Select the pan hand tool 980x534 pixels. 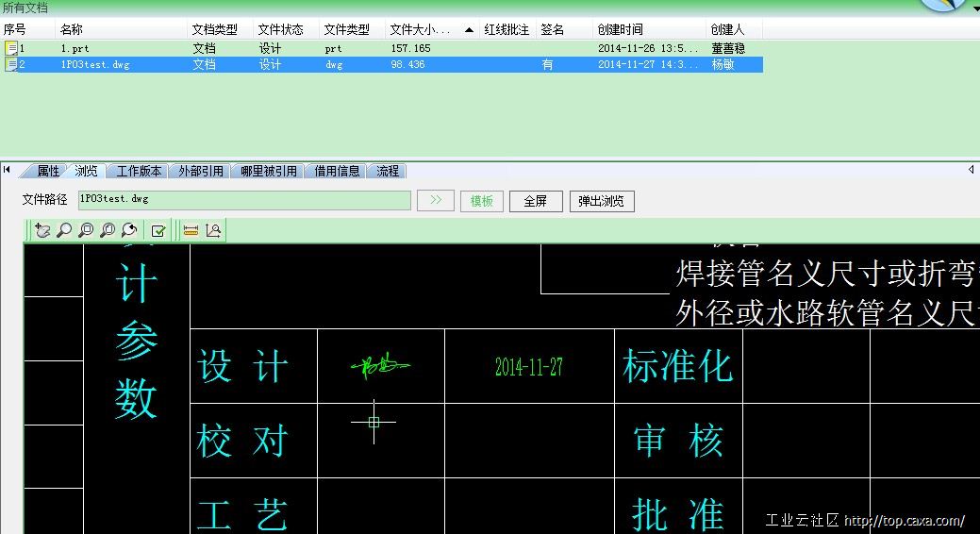42,231
